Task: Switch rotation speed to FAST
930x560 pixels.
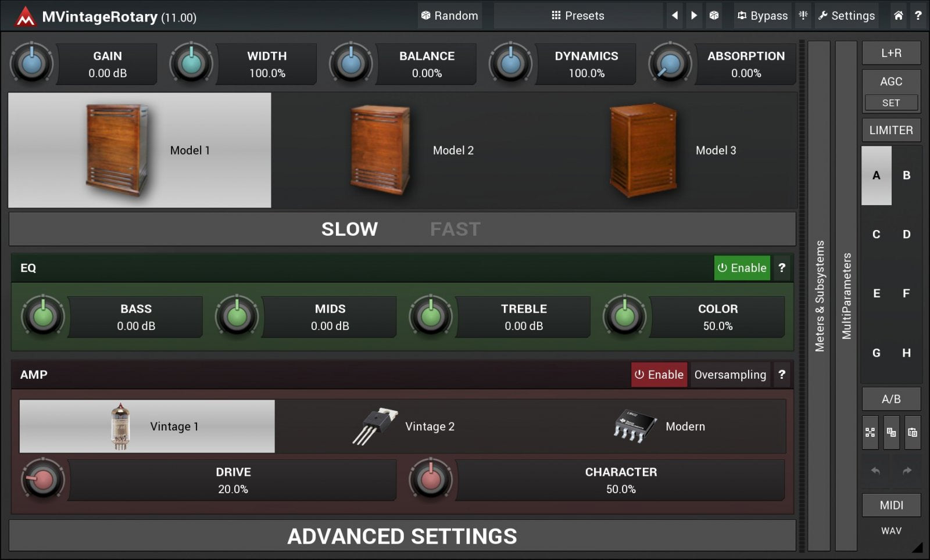Action: click(x=455, y=229)
